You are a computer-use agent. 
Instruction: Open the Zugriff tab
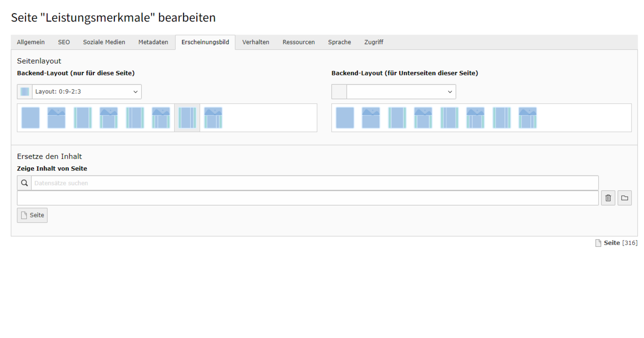click(x=374, y=42)
